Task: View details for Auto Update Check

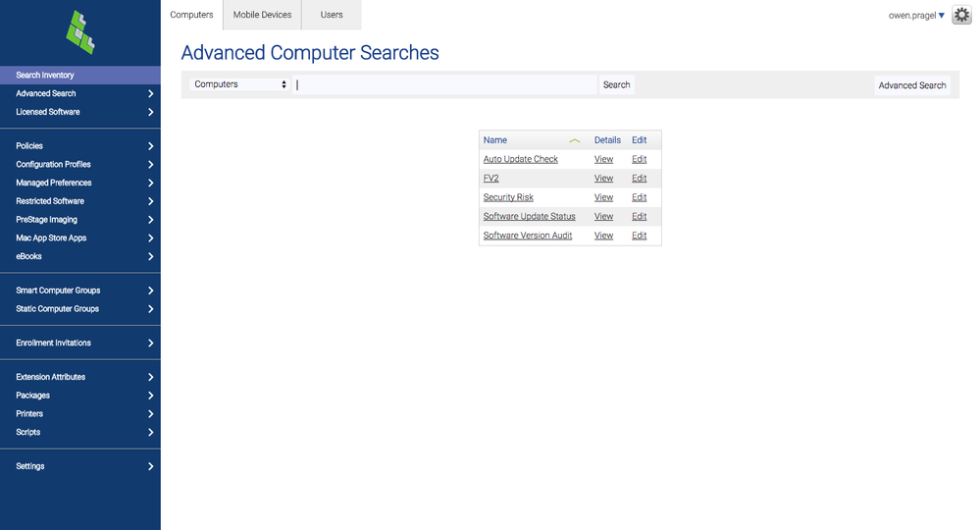Action: 603,159
